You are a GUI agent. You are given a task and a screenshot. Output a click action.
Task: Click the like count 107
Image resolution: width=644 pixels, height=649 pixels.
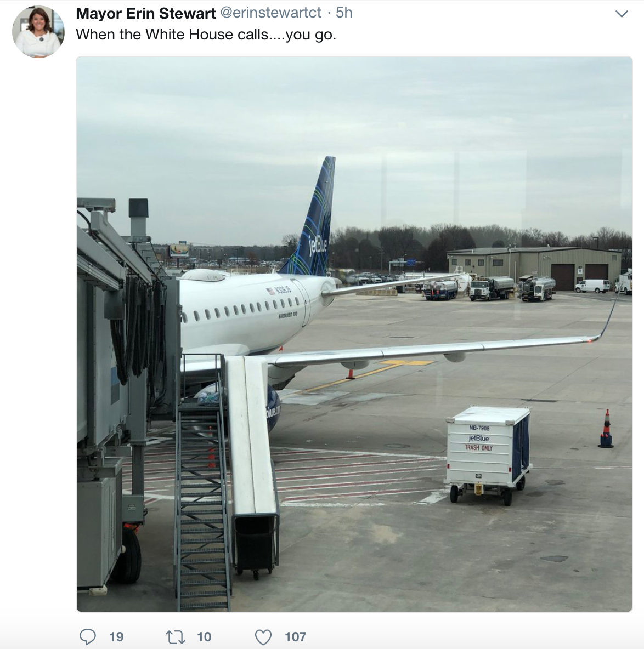[x=295, y=636]
